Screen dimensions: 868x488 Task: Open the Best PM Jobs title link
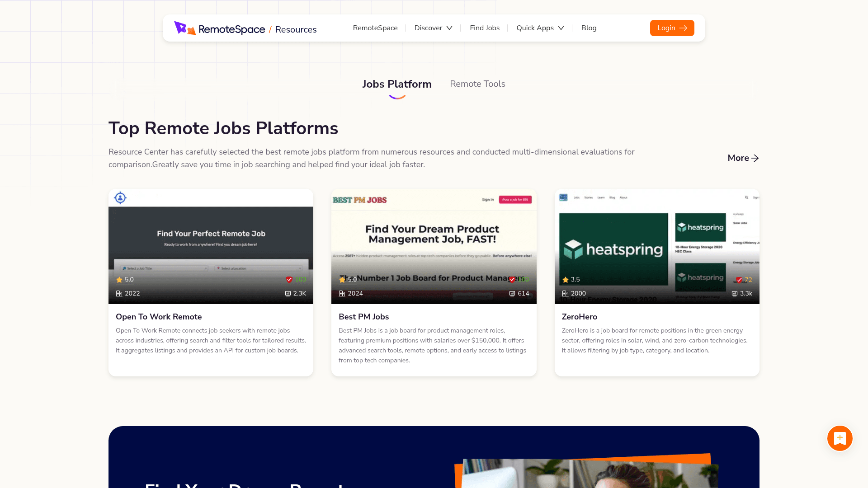363,317
